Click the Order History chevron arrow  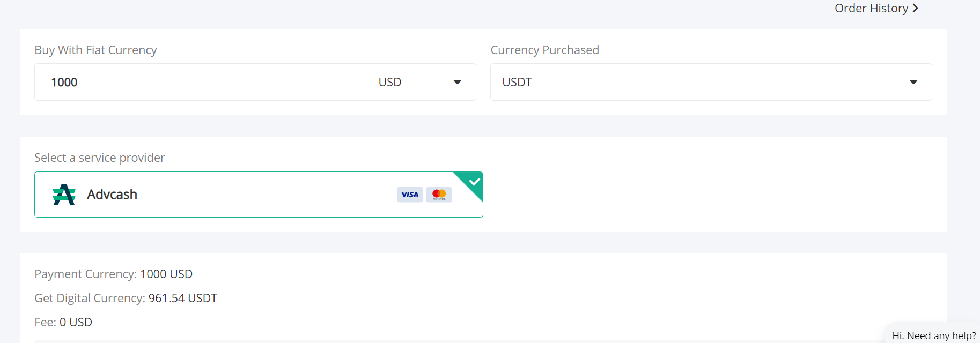[915, 9]
